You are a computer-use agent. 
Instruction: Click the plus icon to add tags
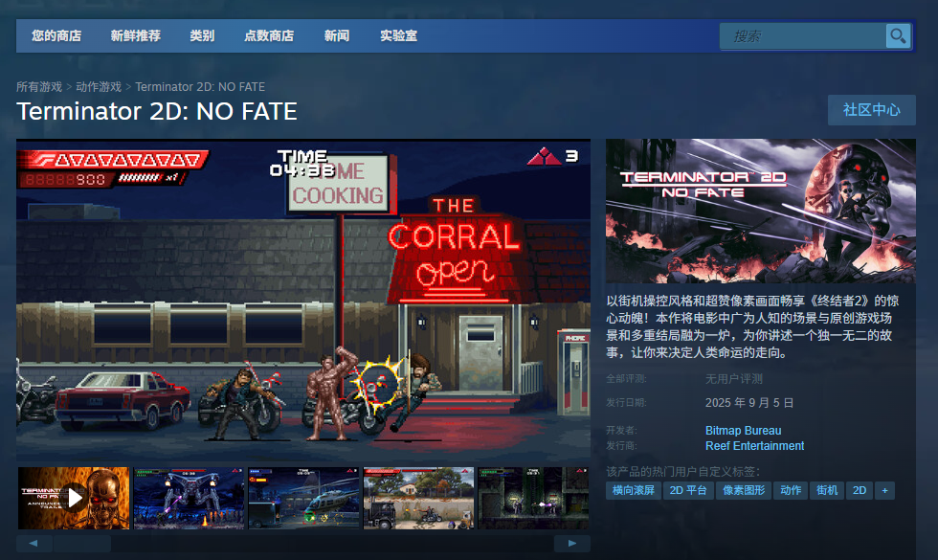click(x=885, y=490)
